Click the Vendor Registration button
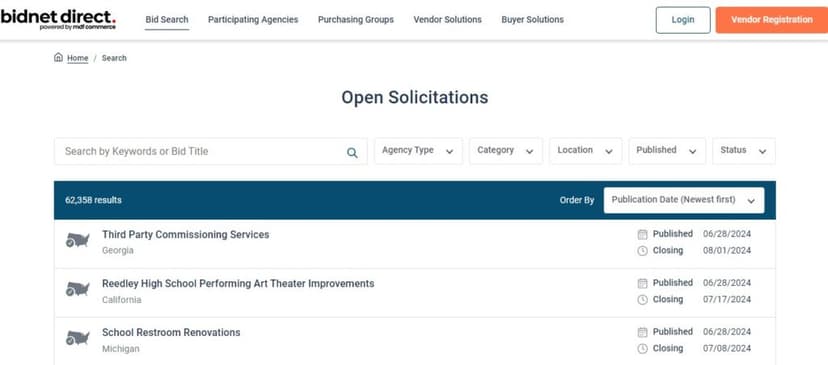The height and width of the screenshot is (365, 828). (771, 20)
